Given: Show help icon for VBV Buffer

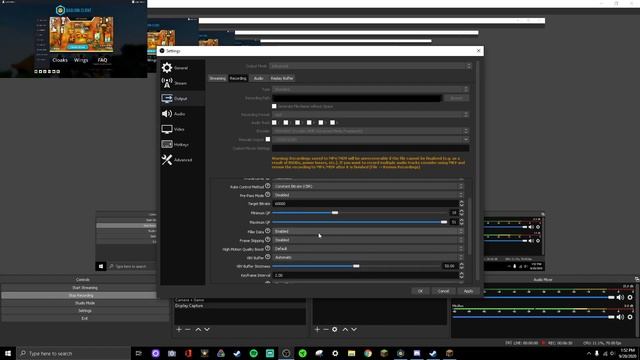Looking at the screenshot, I should pyautogui.click(x=268, y=257).
